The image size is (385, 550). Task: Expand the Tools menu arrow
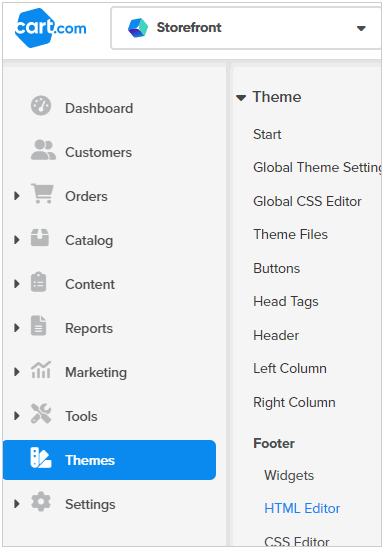16,416
